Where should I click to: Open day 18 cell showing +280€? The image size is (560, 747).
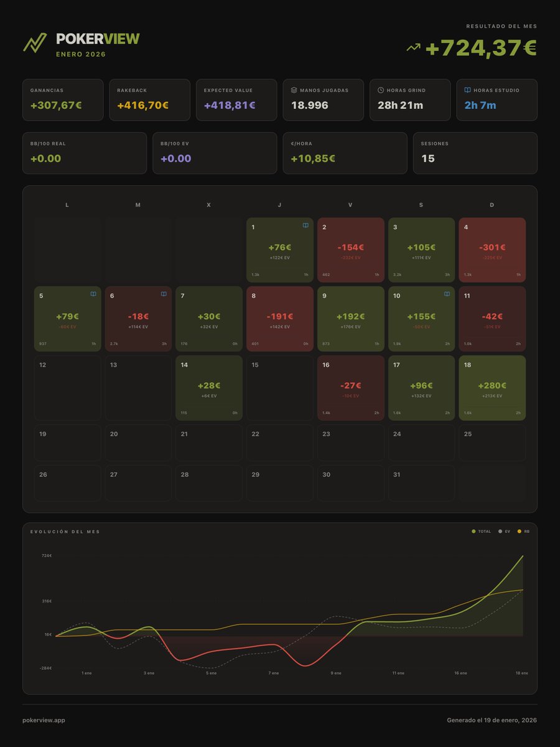click(x=492, y=388)
